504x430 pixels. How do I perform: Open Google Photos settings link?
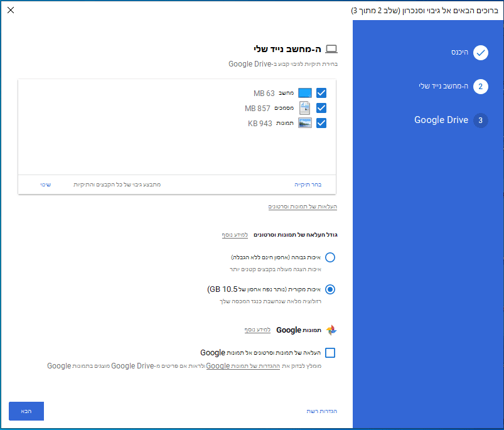tap(243, 366)
